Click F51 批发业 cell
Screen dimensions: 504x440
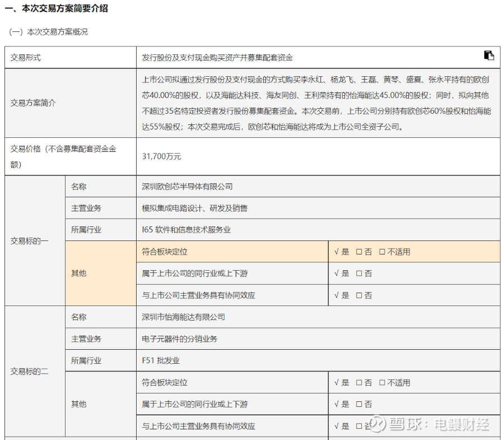click(x=318, y=360)
